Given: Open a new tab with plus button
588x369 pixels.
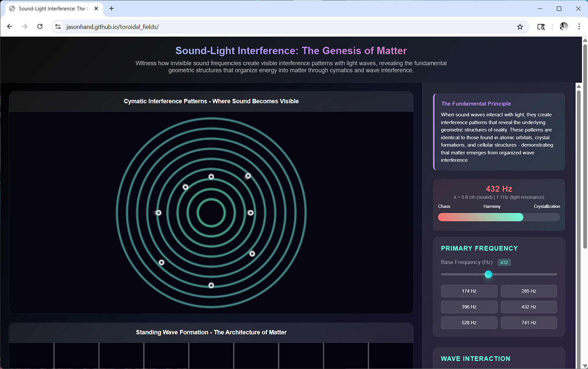Looking at the screenshot, I should 111,8.
